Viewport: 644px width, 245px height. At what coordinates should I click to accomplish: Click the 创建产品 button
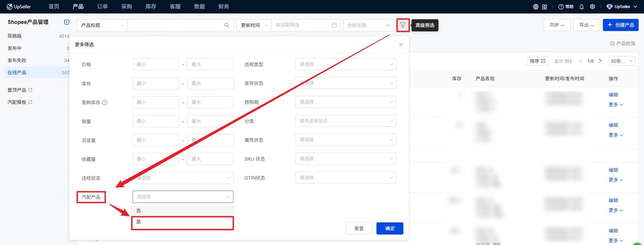point(620,25)
